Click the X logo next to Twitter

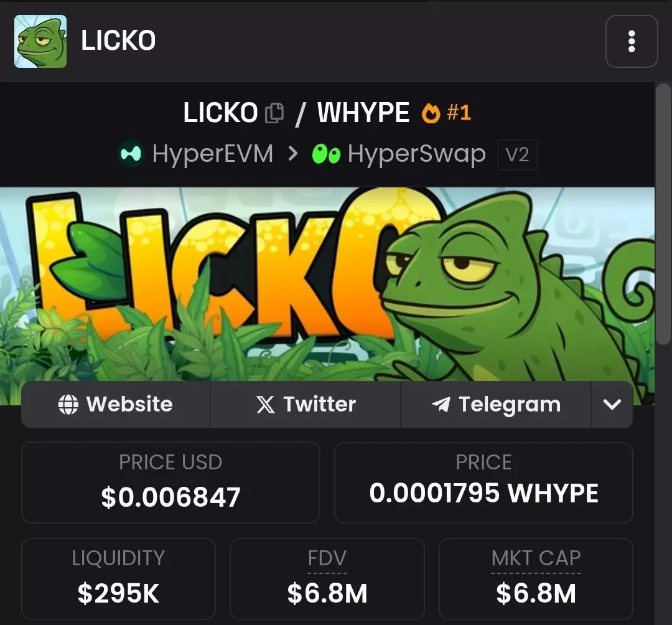[x=266, y=404]
